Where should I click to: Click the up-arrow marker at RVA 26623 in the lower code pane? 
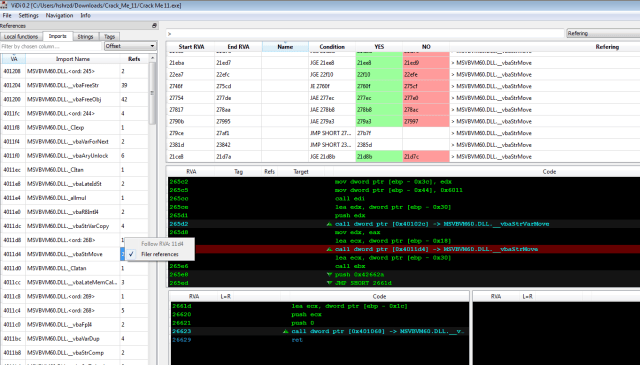pos(286,331)
